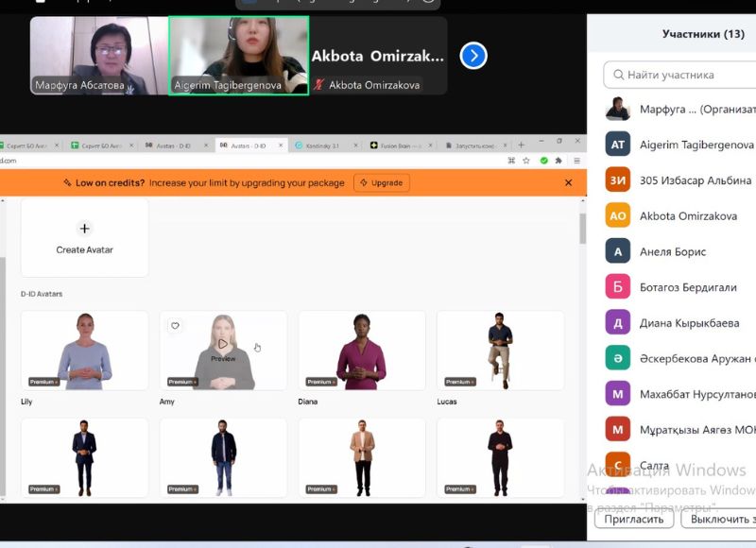Open the browser extensions puzzle icon
This screenshot has height=548, width=756.
[558, 161]
